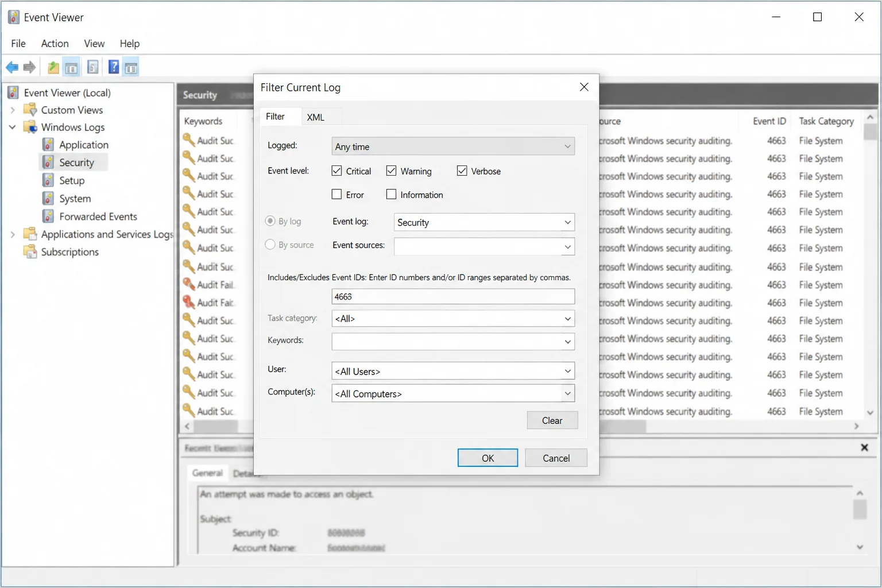Select the Subscriptions icon
This screenshot has width=882, height=588.
(x=30, y=252)
